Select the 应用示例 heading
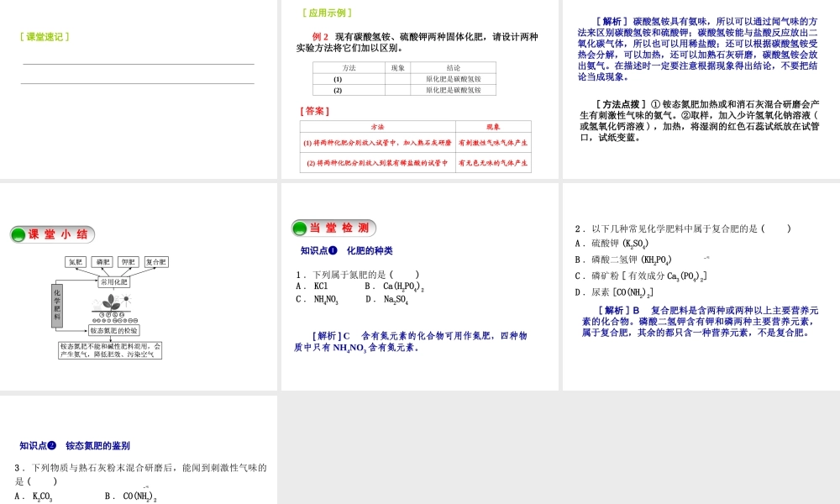 tap(327, 13)
